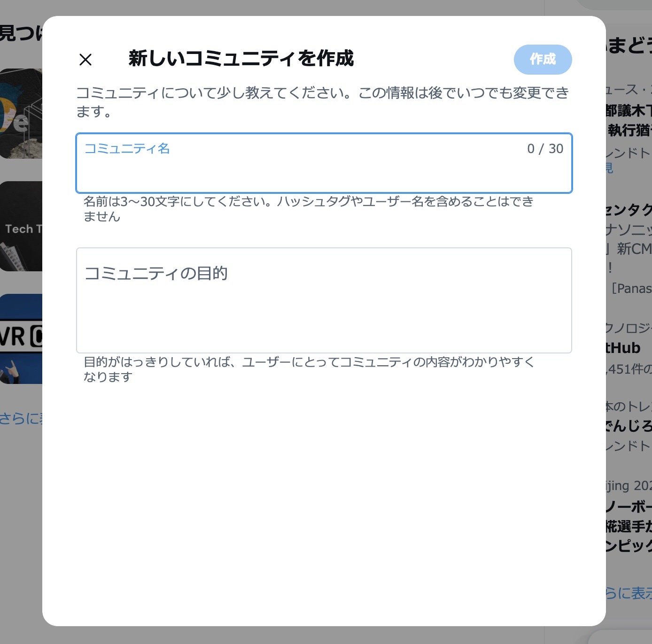Image resolution: width=652 pixels, height=644 pixels.
Task: Focus the コミュニティ名 name input field
Action: (324, 163)
